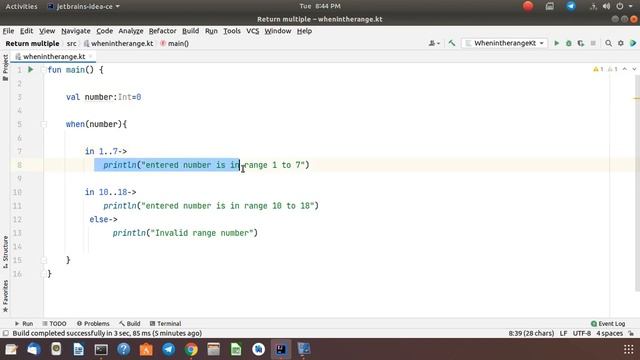
Task: Open the Run tool window tab
Action: click(24, 323)
